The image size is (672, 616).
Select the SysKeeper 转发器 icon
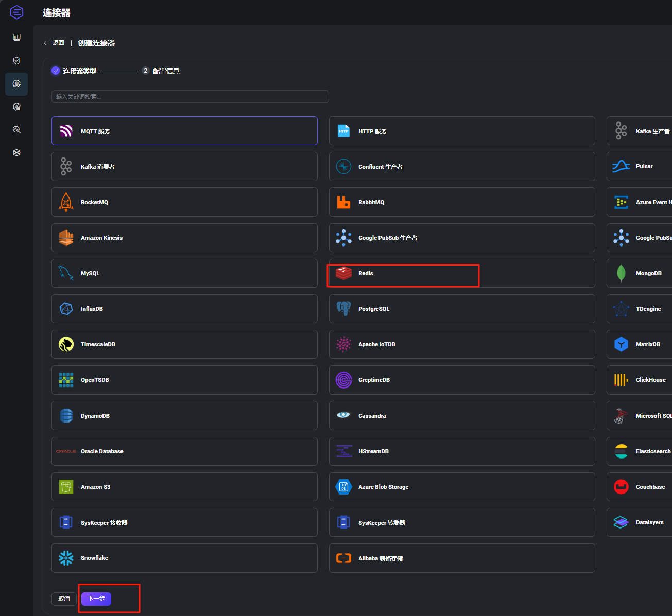343,522
